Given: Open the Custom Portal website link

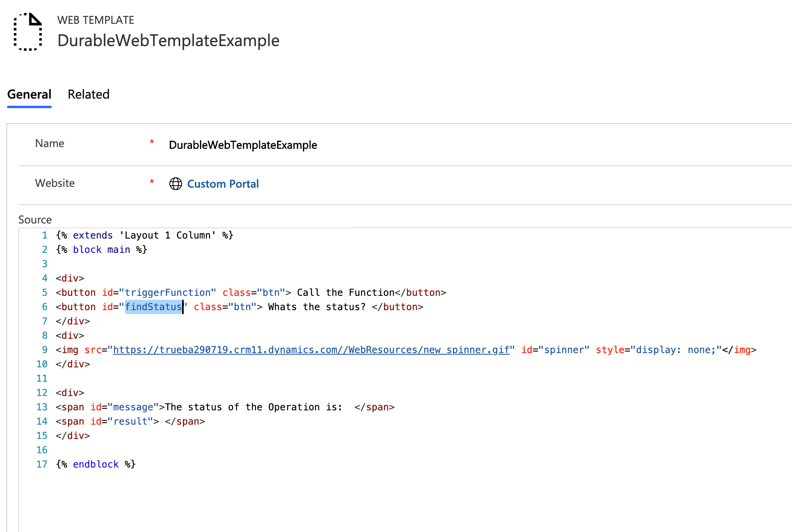Looking at the screenshot, I should point(223,184).
